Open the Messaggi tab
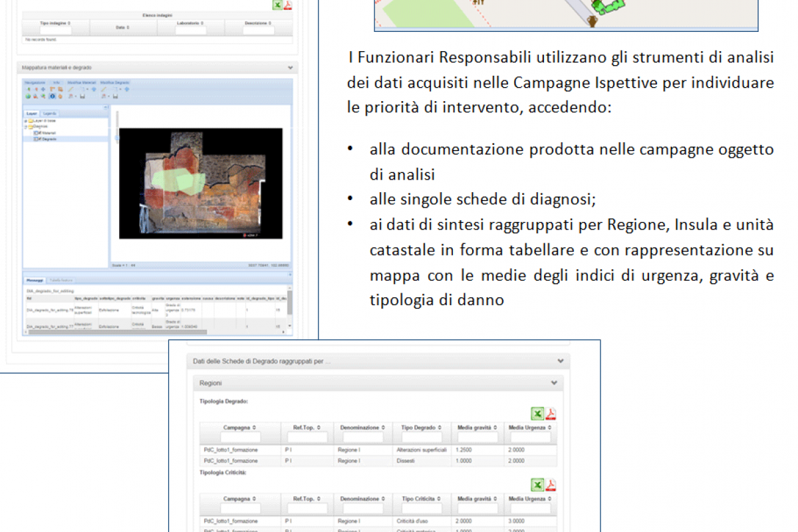 click(x=33, y=281)
